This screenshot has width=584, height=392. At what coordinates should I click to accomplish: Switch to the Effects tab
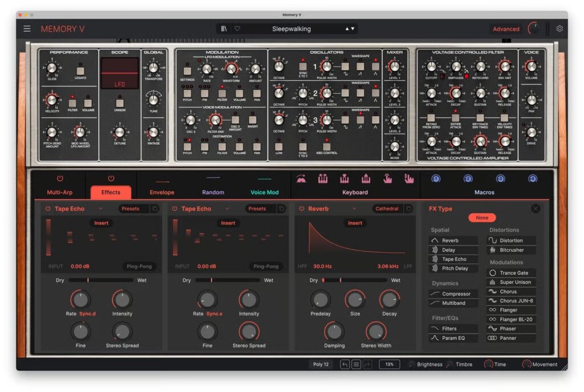111,192
